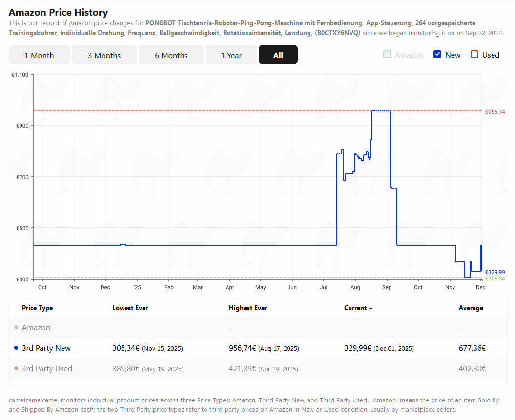Click the 3rd Party New row label
Image resolution: width=515 pixels, height=420 pixels.
46,348
